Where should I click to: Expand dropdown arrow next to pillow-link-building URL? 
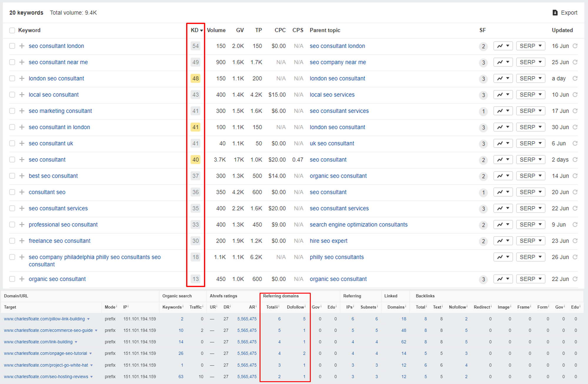click(x=88, y=319)
